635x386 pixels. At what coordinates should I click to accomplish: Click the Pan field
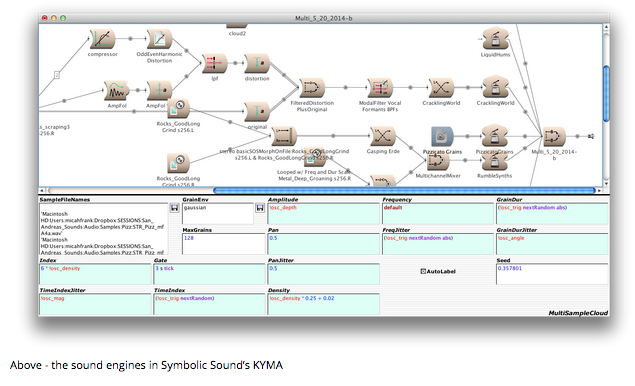click(323, 244)
